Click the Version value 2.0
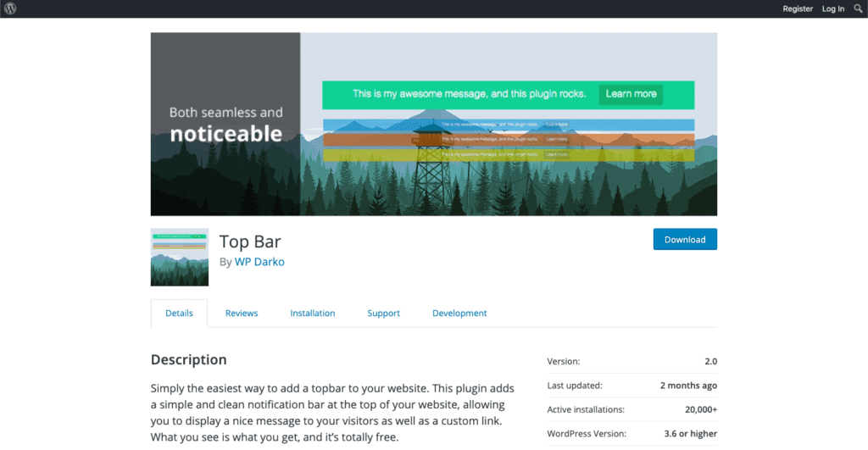This screenshot has width=868, height=450. coord(710,361)
